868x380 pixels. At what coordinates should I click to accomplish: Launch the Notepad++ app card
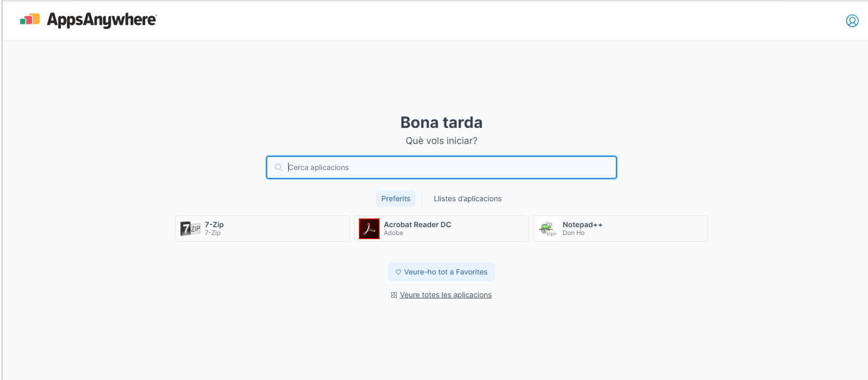(x=620, y=229)
